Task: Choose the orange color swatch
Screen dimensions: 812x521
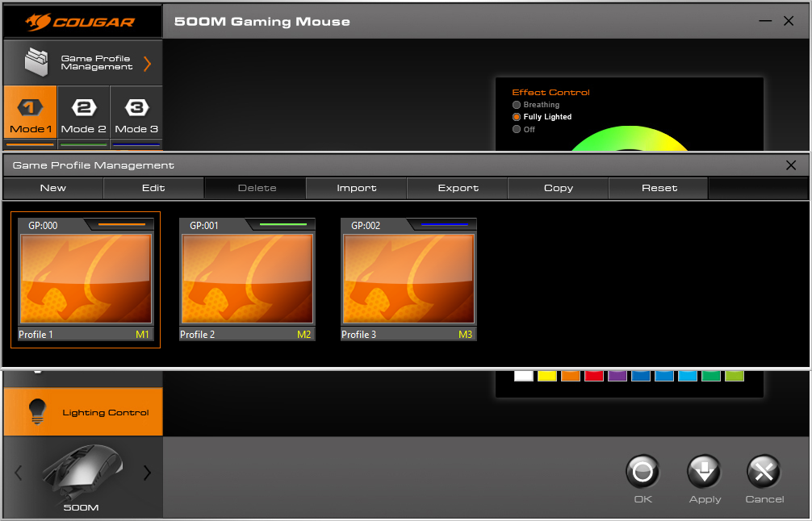Action: pos(571,376)
